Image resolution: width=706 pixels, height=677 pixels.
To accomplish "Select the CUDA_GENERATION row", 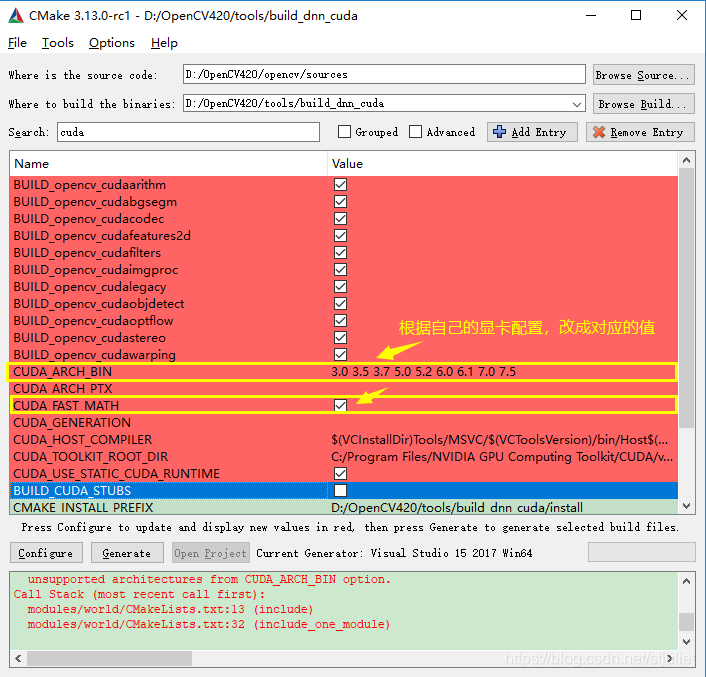I will [x=343, y=423].
